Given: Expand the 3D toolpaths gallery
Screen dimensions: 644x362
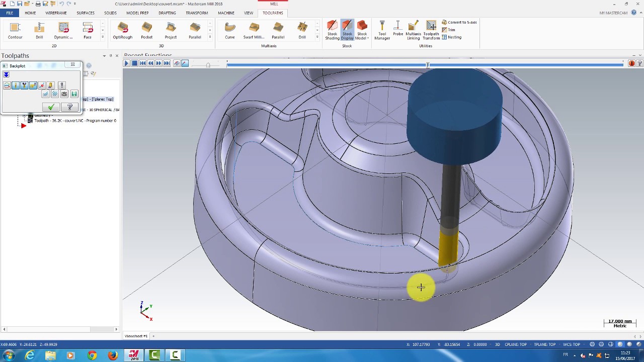Looking at the screenshot, I should coord(210,37).
